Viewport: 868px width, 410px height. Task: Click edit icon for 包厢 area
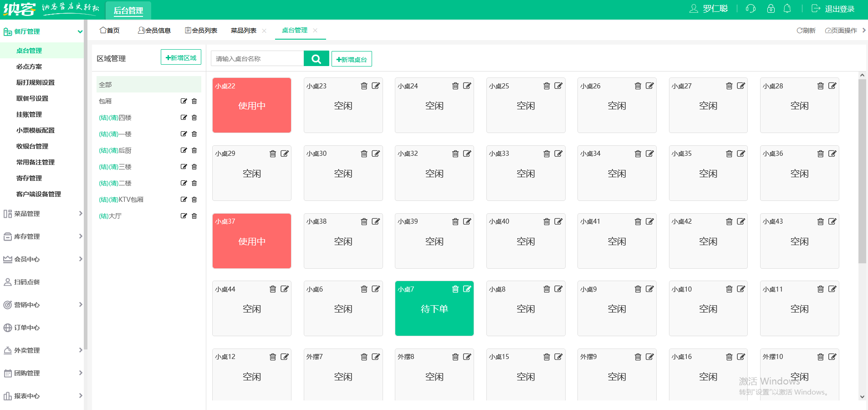[x=184, y=101]
